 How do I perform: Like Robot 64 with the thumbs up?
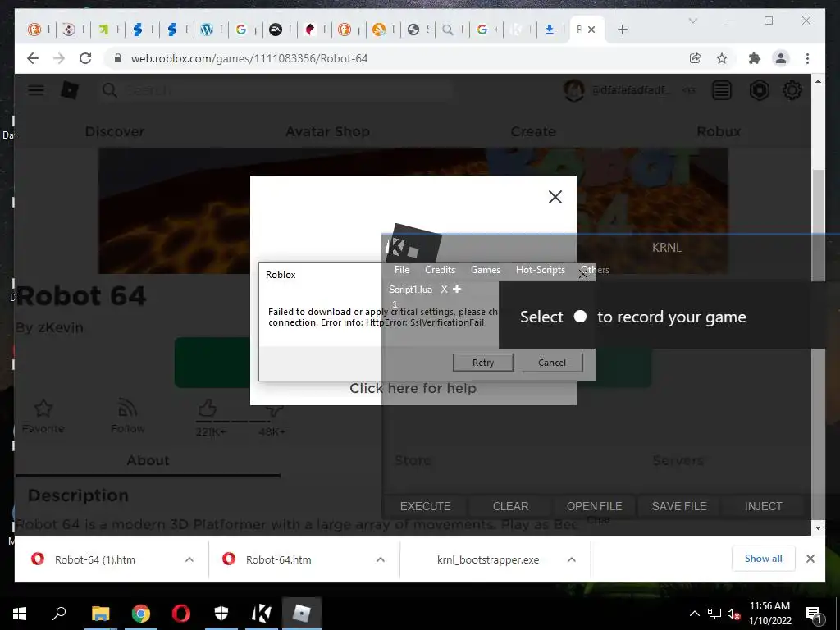208,409
